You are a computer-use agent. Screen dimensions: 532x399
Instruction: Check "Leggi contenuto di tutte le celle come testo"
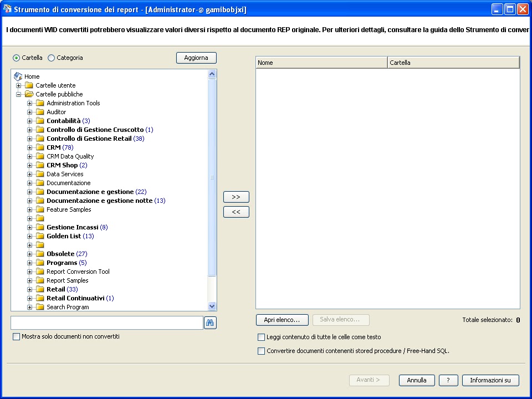[261, 337]
